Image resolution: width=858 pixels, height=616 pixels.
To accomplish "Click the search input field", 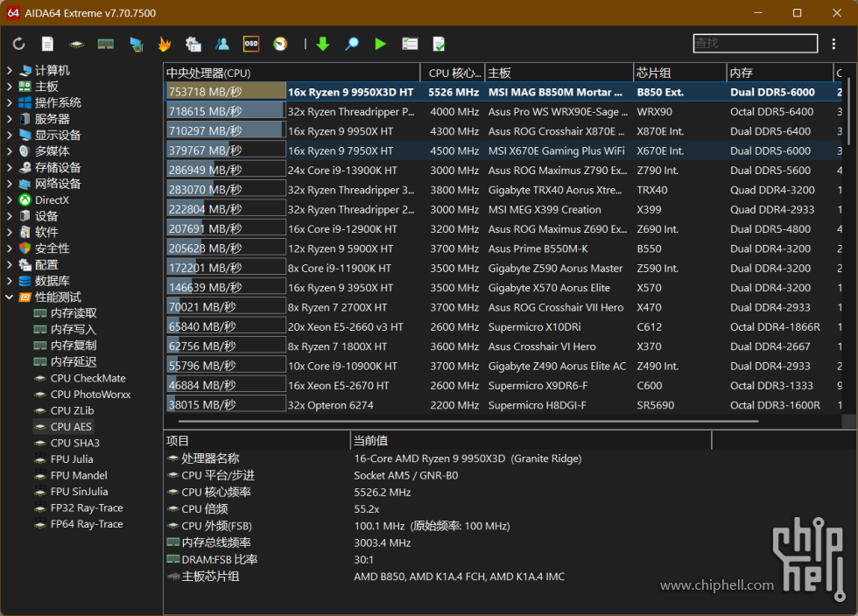I will tap(755, 43).
